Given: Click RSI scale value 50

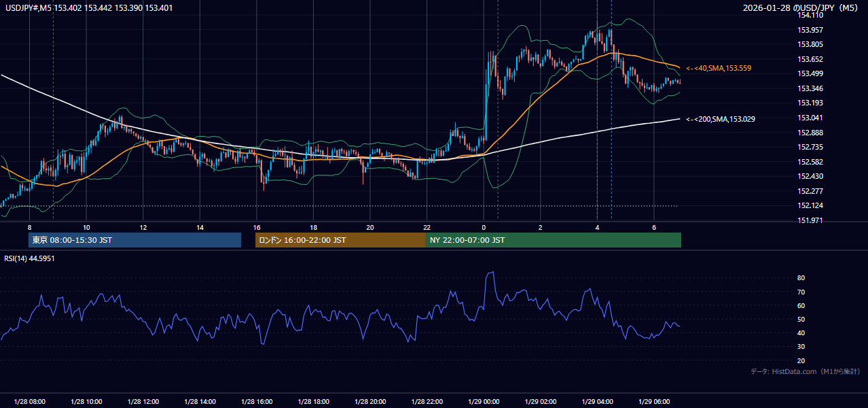Looking at the screenshot, I should pyautogui.click(x=801, y=319).
